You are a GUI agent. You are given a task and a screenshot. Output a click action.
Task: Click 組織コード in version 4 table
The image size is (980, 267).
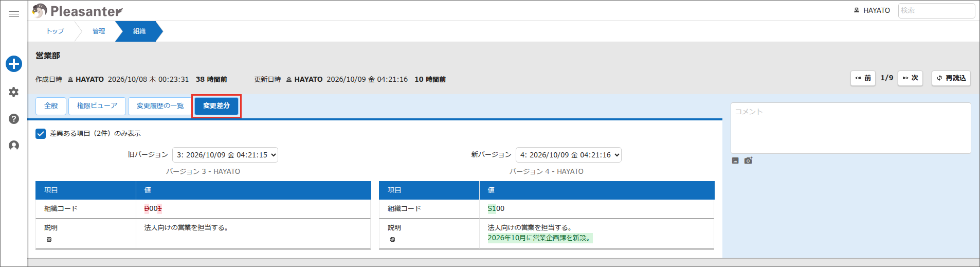(x=404, y=209)
